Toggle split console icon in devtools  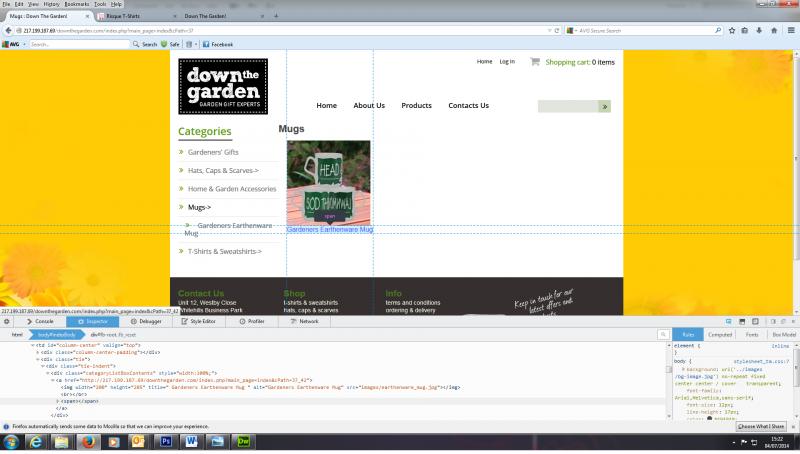coord(742,321)
